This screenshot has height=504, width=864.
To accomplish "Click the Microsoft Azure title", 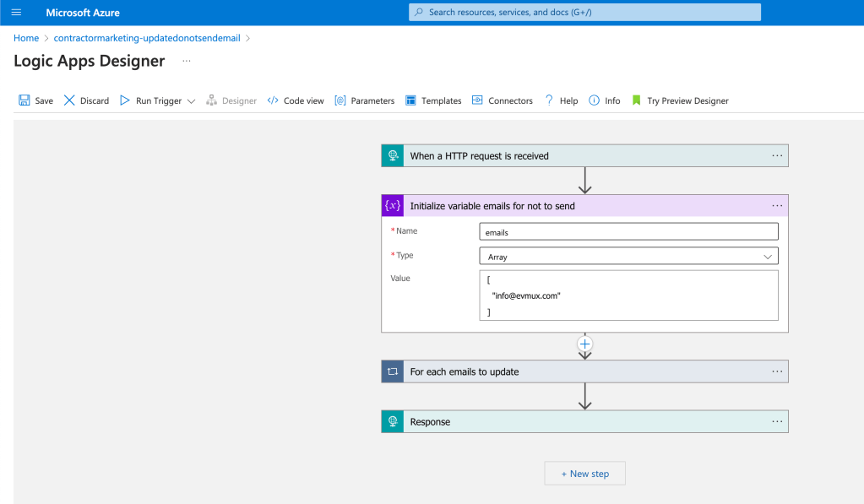I will point(83,13).
